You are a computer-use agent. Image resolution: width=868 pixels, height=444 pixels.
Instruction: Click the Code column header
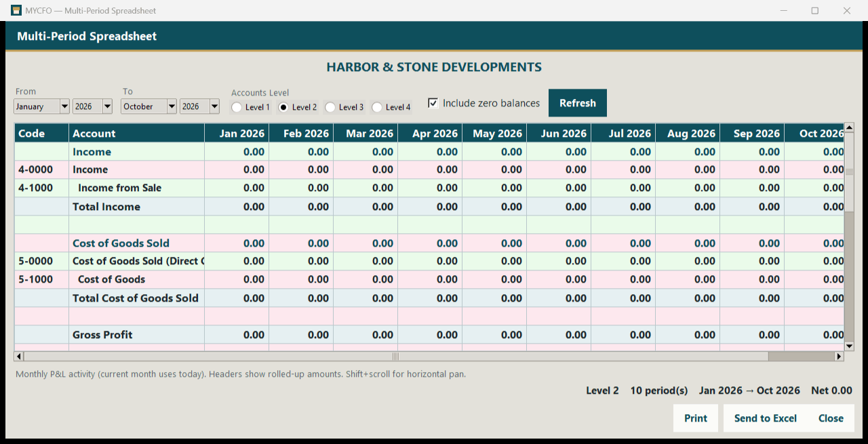(x=41, y=134)
